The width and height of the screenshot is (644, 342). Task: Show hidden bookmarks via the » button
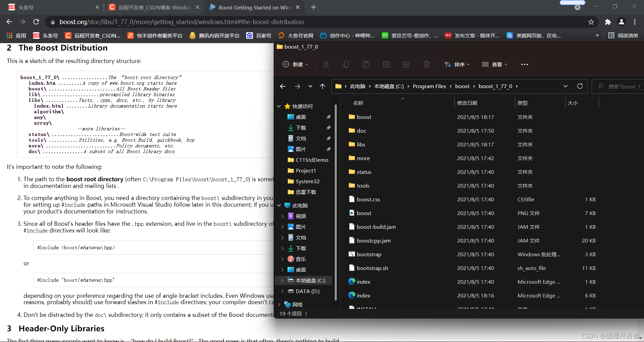click(597, 35)
